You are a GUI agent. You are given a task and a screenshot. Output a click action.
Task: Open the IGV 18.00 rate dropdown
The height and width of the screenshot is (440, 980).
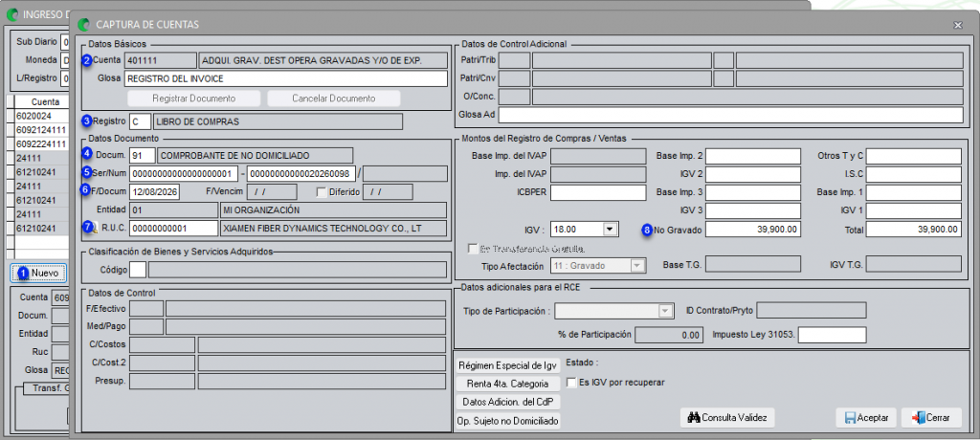point(610,230)
